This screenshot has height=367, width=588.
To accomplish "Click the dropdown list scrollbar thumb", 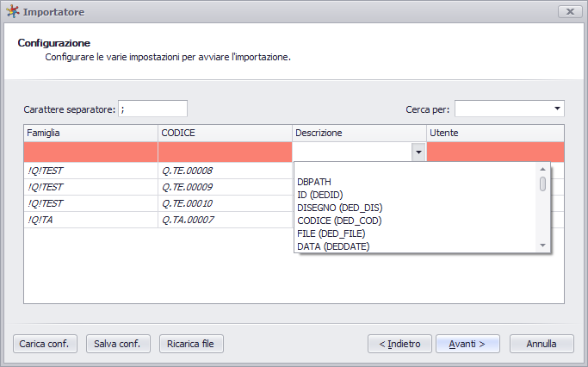I will (x=542, y=183).
